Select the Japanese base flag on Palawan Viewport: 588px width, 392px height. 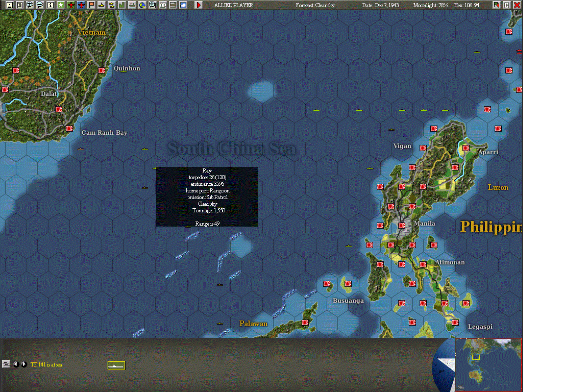[x=305, y=322]
